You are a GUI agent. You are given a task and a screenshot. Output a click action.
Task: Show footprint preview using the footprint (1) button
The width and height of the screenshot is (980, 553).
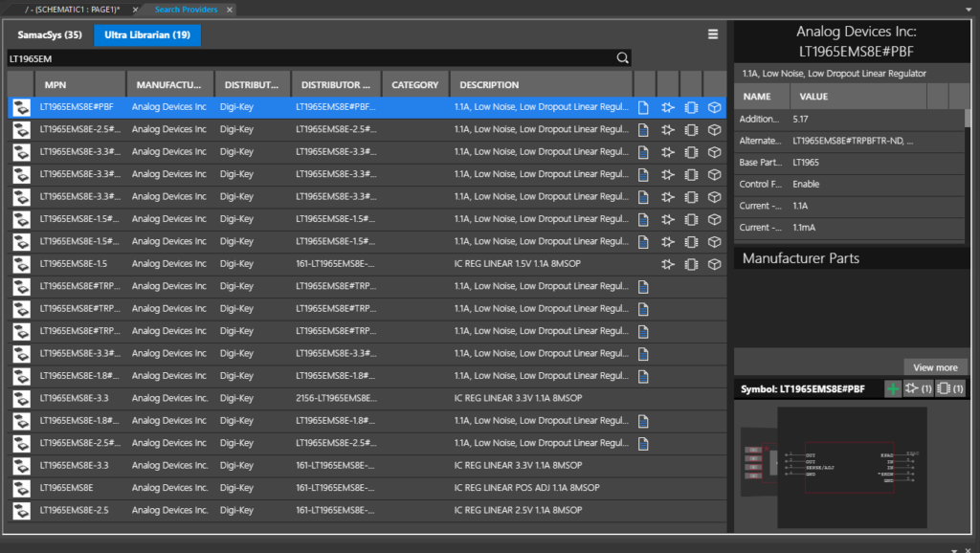click(x=950, y=388)
